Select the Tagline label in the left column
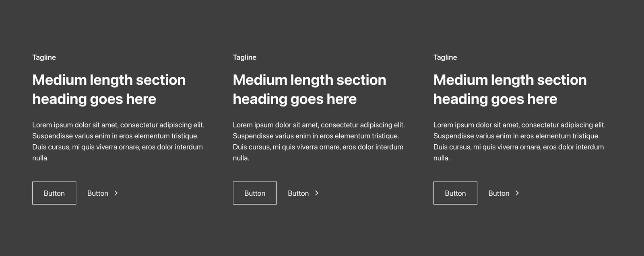The image size is (644, 256). (44, 57)
